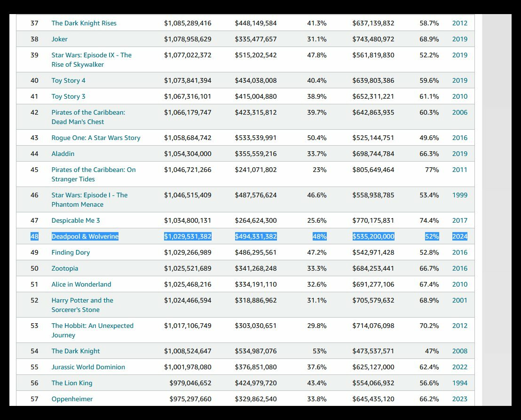
Task: Click year 2022 in Jurassic World Dominion row
Action: (x=459, y=367)
